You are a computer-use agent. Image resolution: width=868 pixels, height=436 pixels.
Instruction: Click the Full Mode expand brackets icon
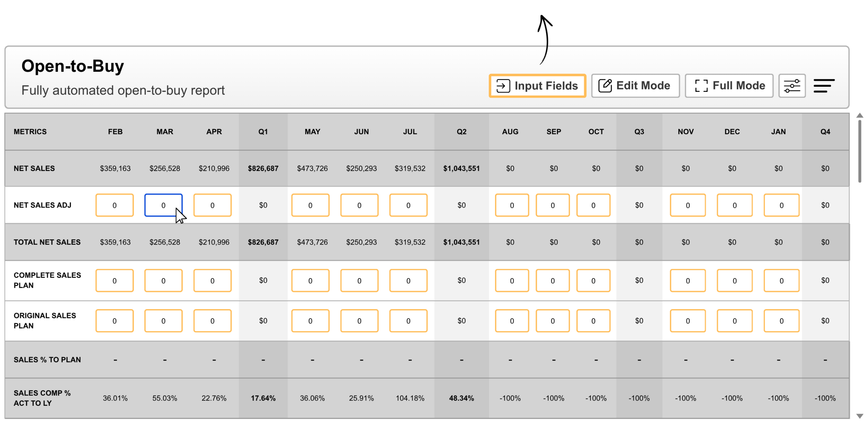point(701,86)
